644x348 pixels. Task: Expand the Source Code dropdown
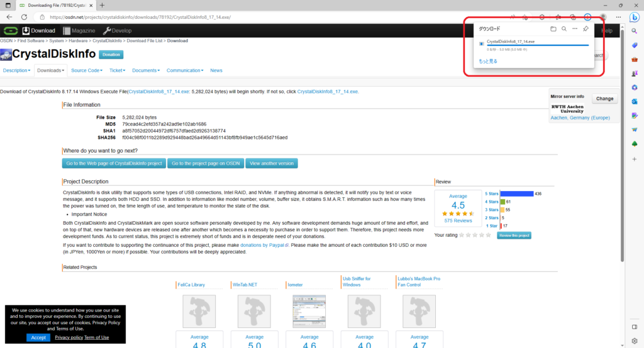[x=87, y=70]
